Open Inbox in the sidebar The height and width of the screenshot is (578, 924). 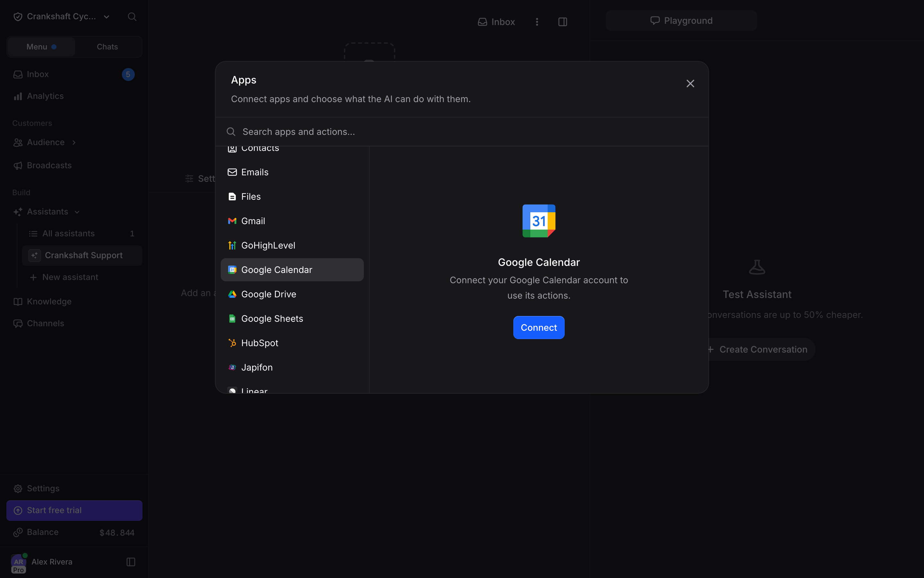[74, 74]
